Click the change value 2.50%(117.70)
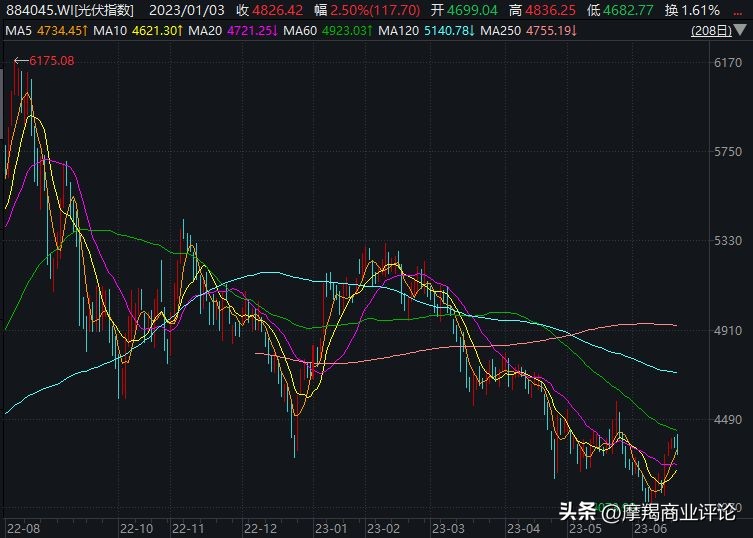753x538 pixels. (x=375, y=10)
